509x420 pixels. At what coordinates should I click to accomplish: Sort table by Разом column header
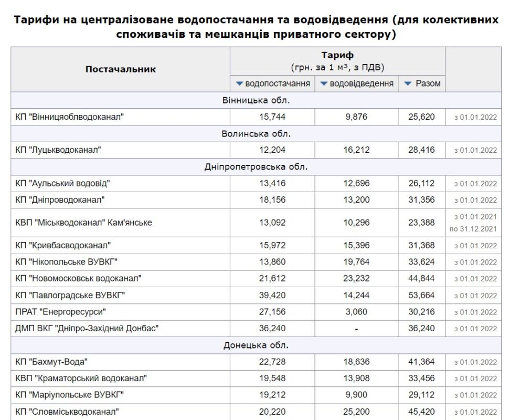click(x=428, y=83)
